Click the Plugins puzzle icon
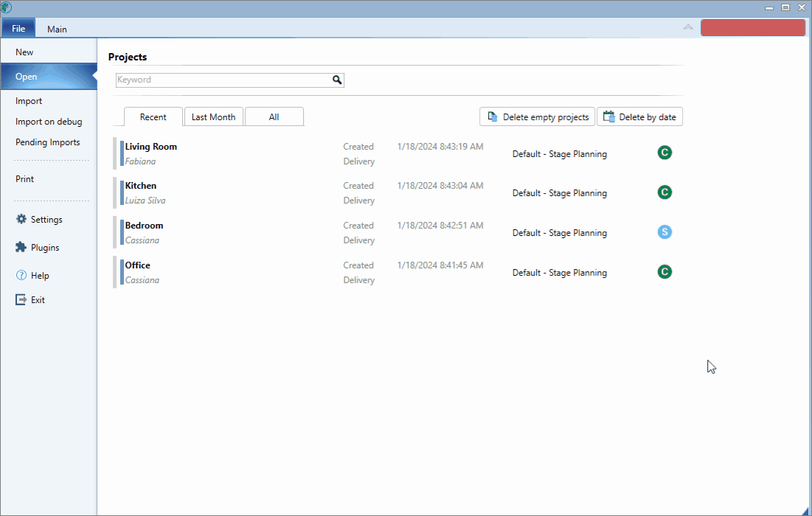812x516 pixels. [x=21, y=247]
